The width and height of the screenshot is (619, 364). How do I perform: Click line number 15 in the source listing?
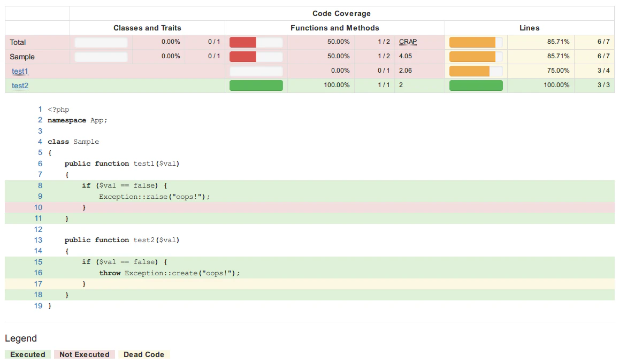point(38,262)
